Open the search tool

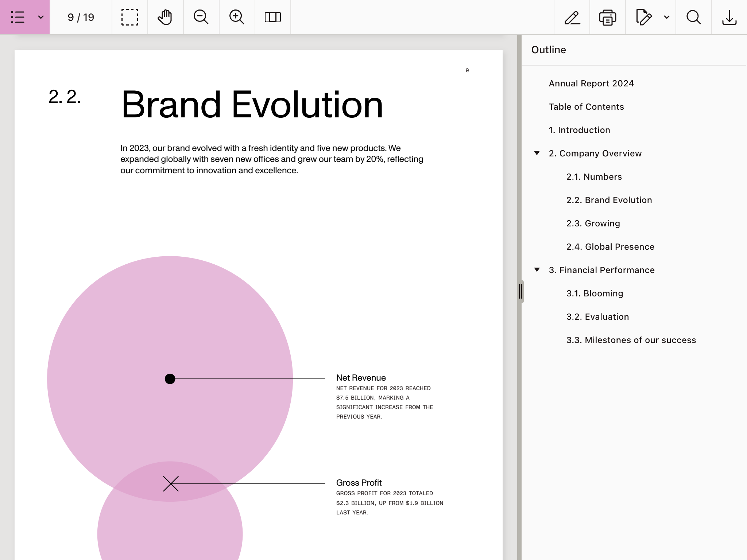(x=693, y=17)
